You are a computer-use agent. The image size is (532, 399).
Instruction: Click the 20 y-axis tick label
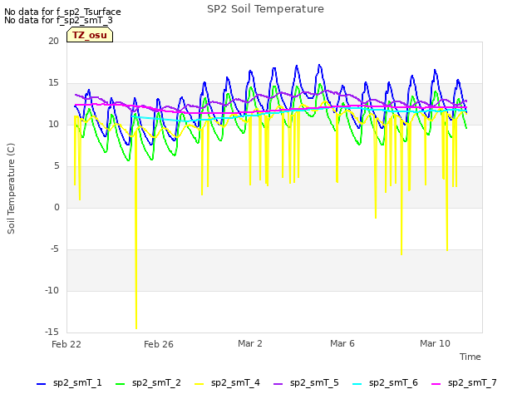(x=53, y=41)
